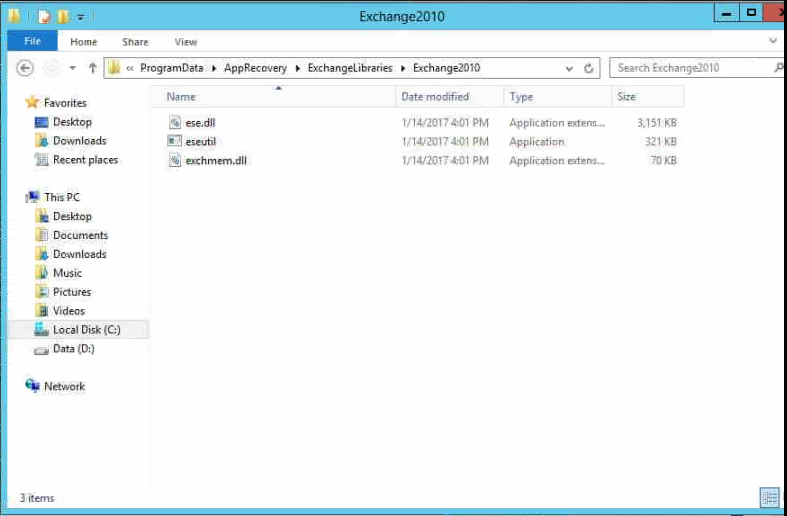Navigate to ProgramData in breadcrumb

click(x=172, y=68)
